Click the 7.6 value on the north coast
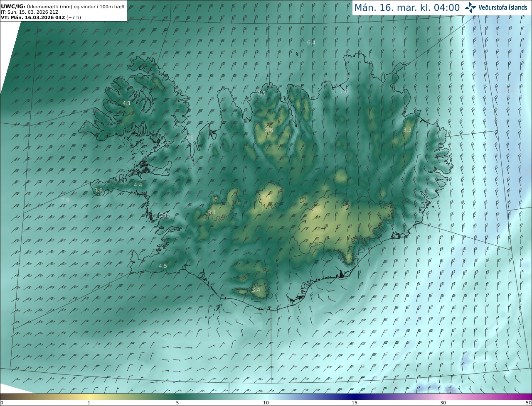Screen dimensions: 532x406 [x=344, y=91]
